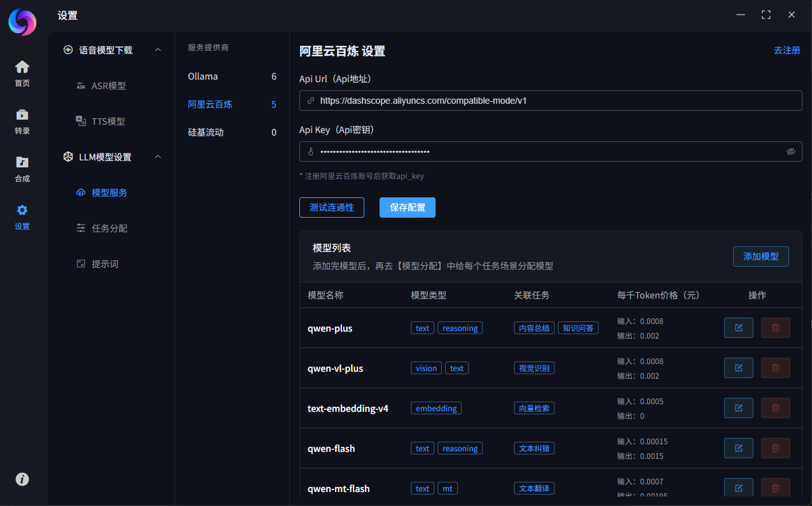The height and width of the screenshot is (506, 812).
Task: Toggle Api Key visibility eye icon
Action: pyautogui.click(x=791, y=151)
